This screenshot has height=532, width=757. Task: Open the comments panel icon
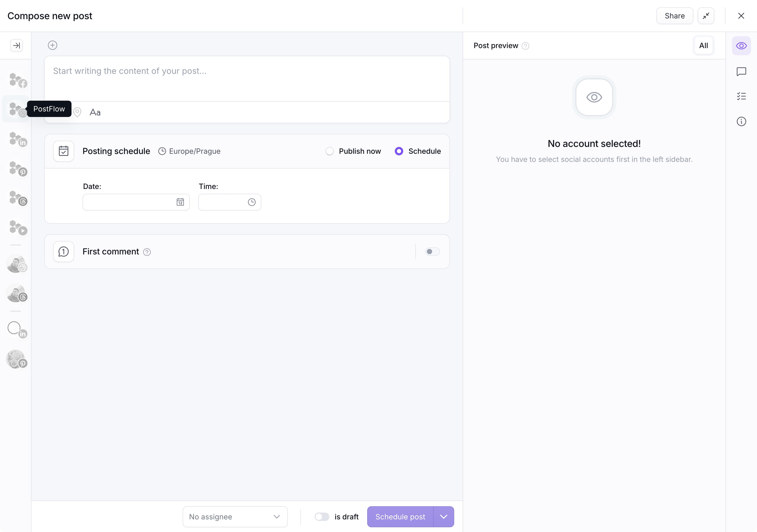pyautogui.click(x=741, y=71)
